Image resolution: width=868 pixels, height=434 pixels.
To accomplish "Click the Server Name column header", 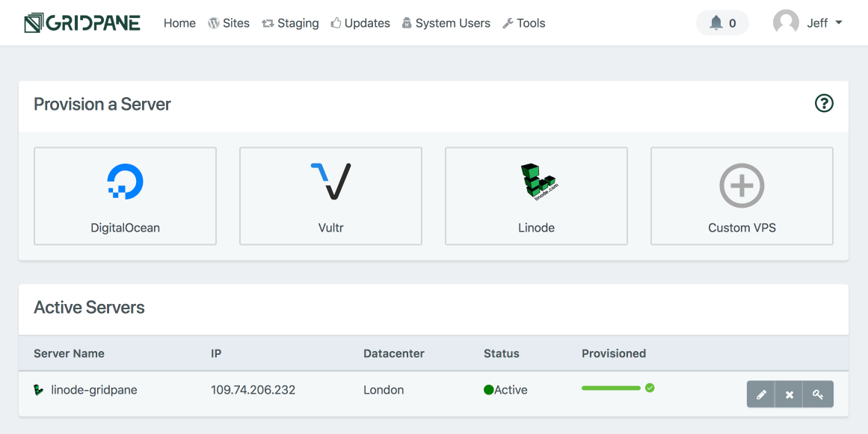I will (70, 353).
